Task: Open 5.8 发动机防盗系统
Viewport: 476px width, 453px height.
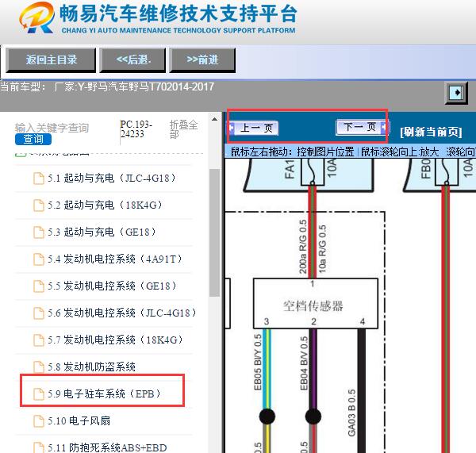Action: click(91, 367)
